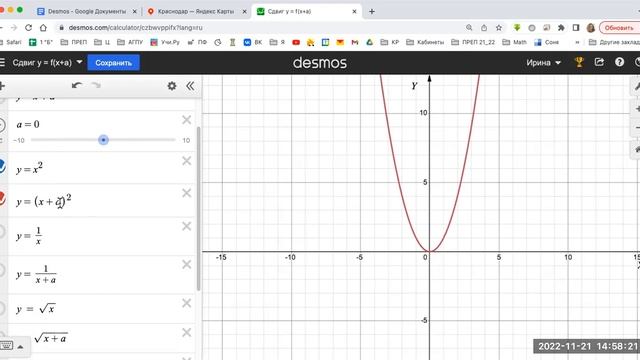Open the ПРЕП 21_22 bookmark folder
Viewport: 640px width, 360px height.
click(473, 42)
